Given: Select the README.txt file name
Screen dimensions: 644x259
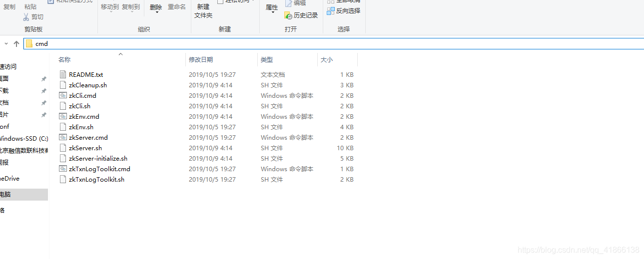Looking at the screenshot, I should [86, 74].
